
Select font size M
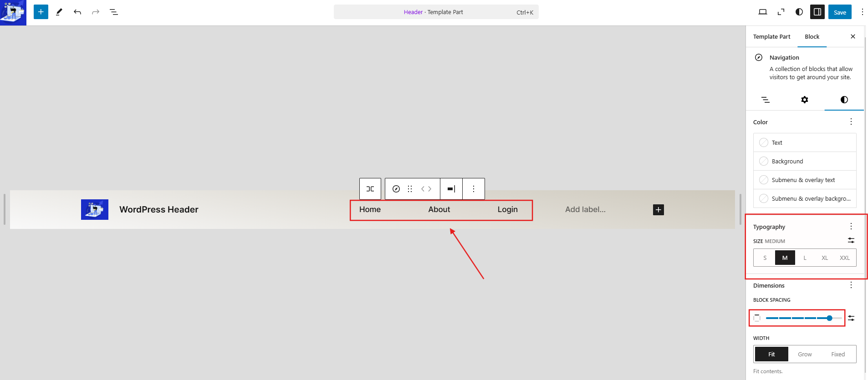point(785,258)
